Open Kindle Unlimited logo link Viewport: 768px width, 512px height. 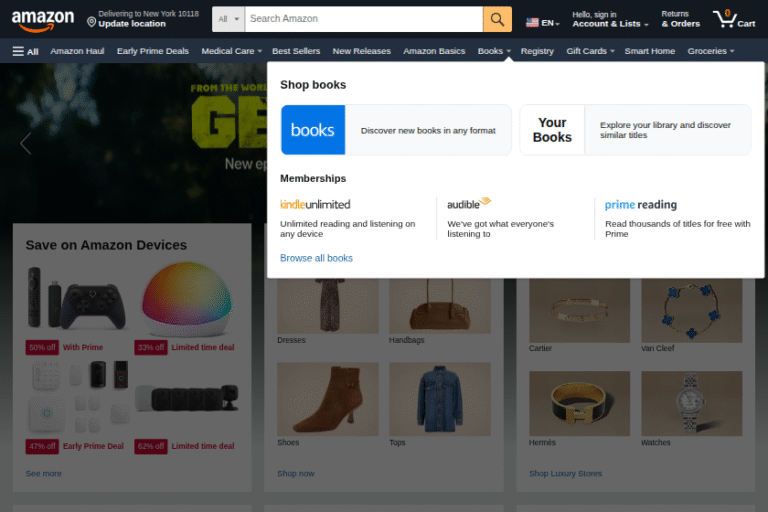coord(315,204)
